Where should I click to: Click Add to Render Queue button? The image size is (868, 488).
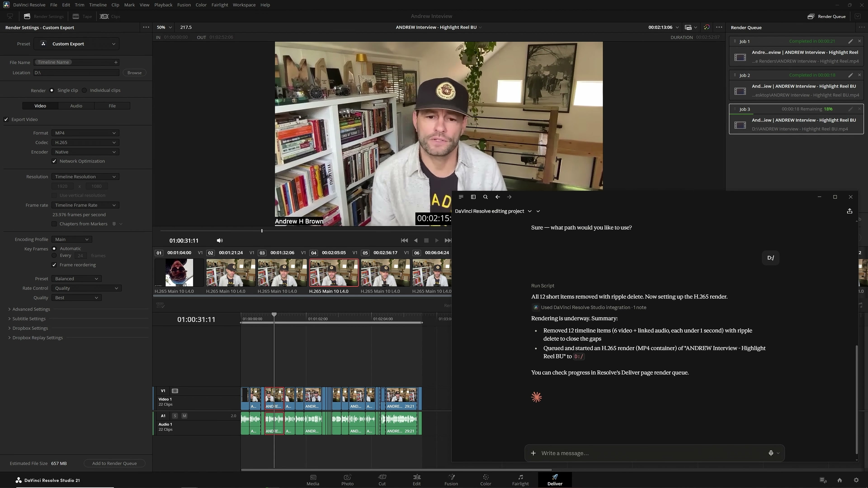click(115, 463)
